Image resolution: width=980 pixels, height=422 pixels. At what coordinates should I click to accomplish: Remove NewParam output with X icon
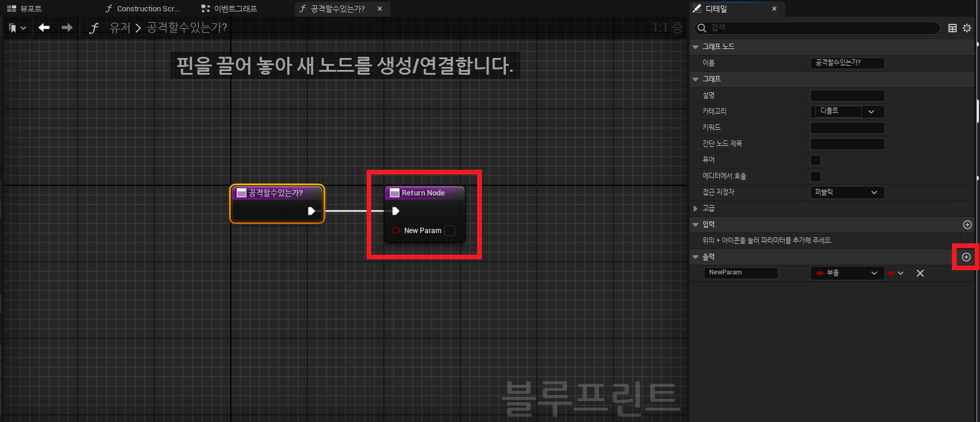tap(920, 273)
